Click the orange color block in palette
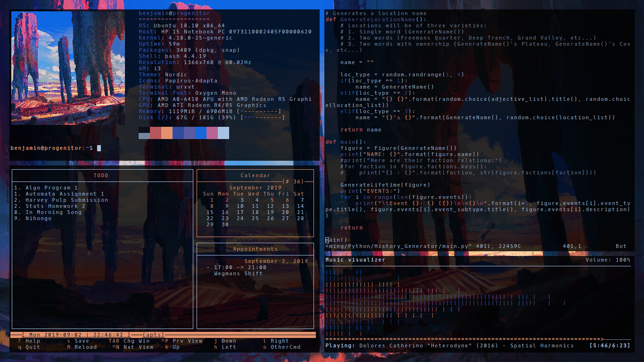The width and height of the screenshot is (644, 362). click(167, 133)
